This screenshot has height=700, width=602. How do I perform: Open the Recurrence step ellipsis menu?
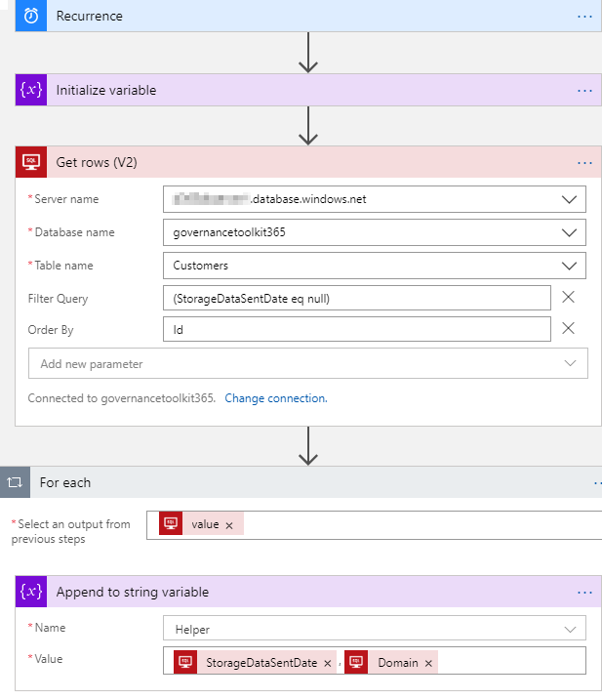click(584, 17)
